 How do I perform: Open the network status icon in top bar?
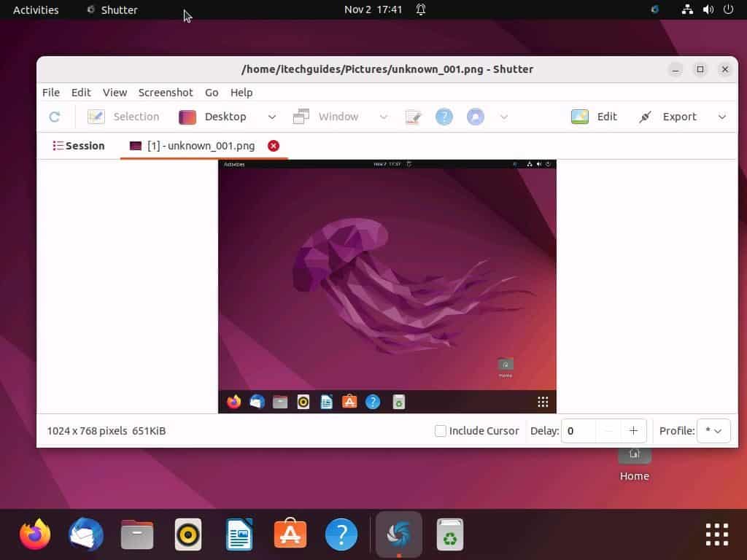point(687,9)
